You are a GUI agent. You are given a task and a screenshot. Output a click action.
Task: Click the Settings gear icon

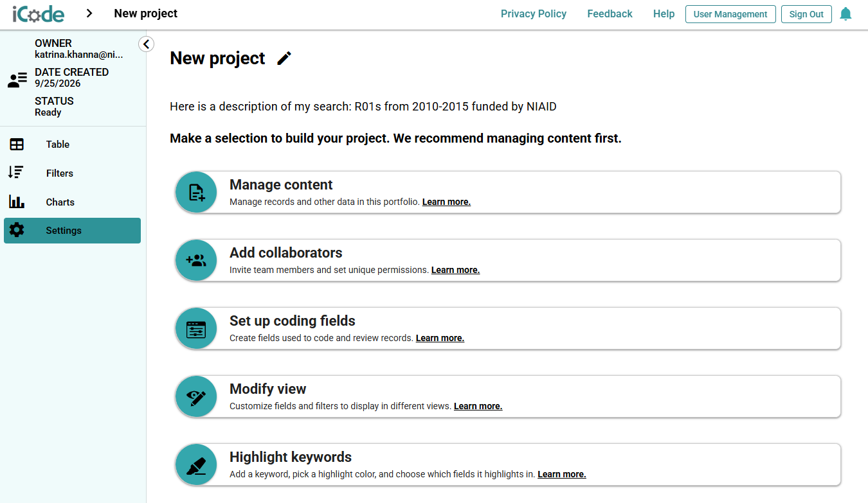[17, 230]
